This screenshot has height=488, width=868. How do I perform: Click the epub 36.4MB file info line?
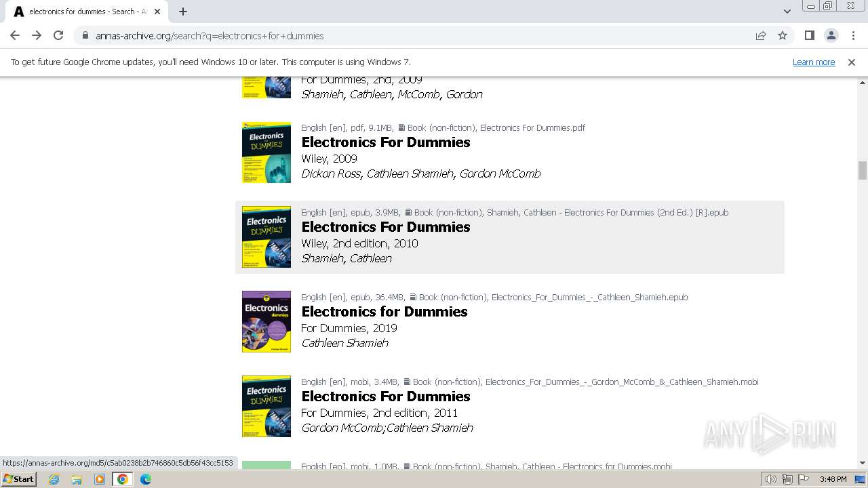pos(494,297)
